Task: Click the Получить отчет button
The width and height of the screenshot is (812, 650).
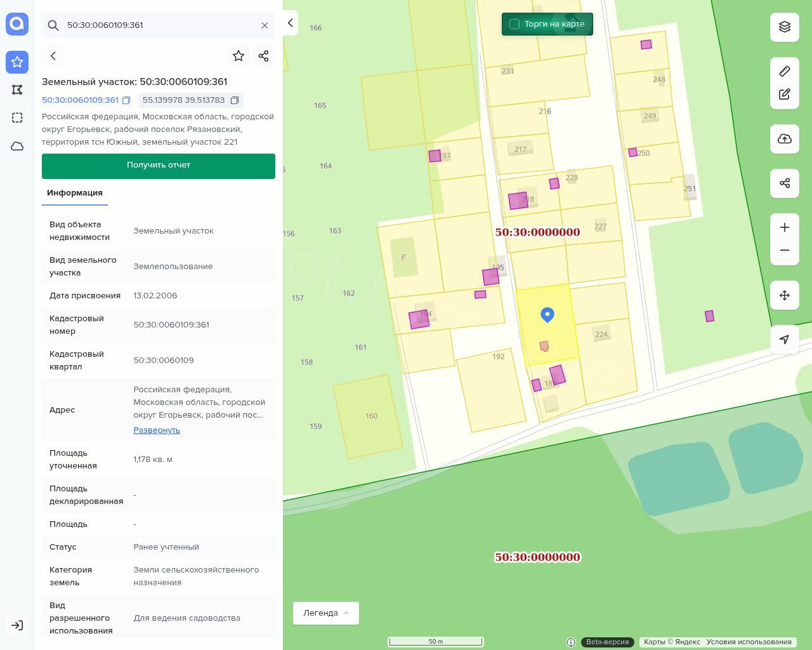Action: point(159,166)
